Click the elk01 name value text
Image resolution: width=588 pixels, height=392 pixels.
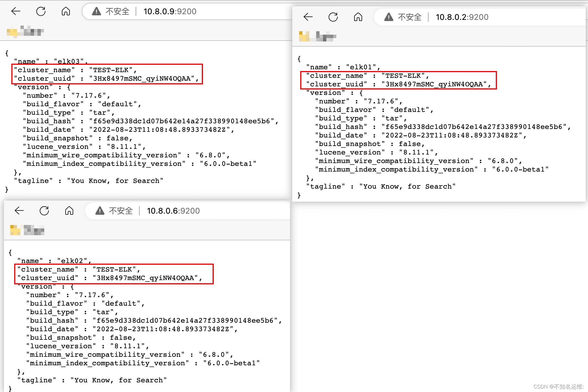coord(360,67)
